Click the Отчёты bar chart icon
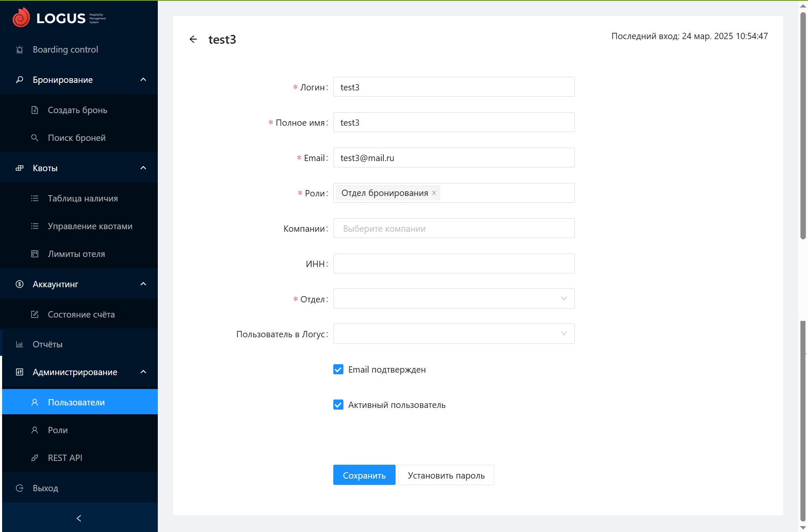The height and width of the screenshot is (532, 808). (19, 344)
